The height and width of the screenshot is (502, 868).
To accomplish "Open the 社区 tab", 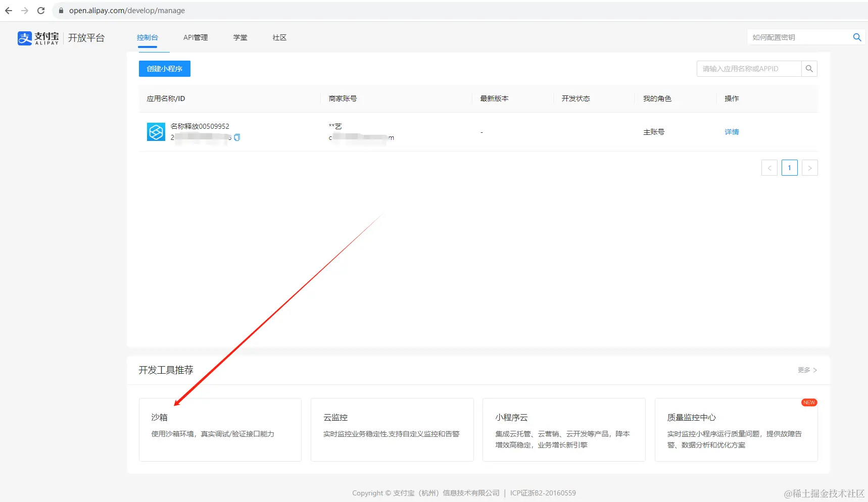I will 279,37.
